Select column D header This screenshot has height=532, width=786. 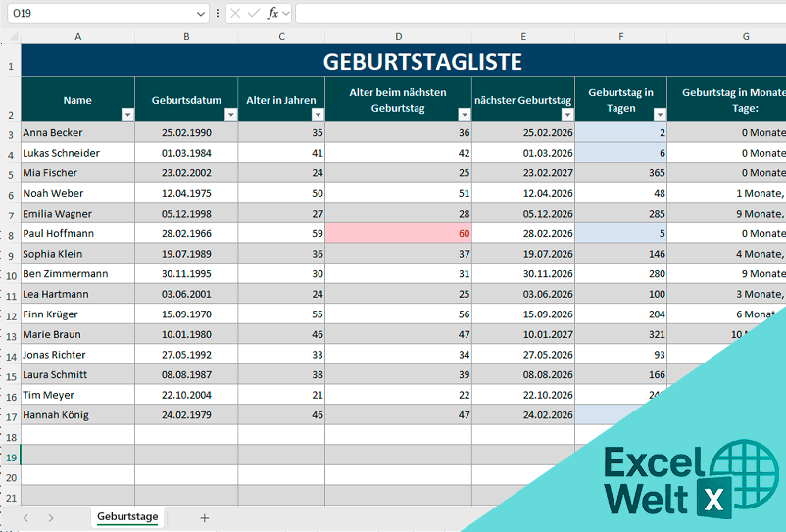399,37
